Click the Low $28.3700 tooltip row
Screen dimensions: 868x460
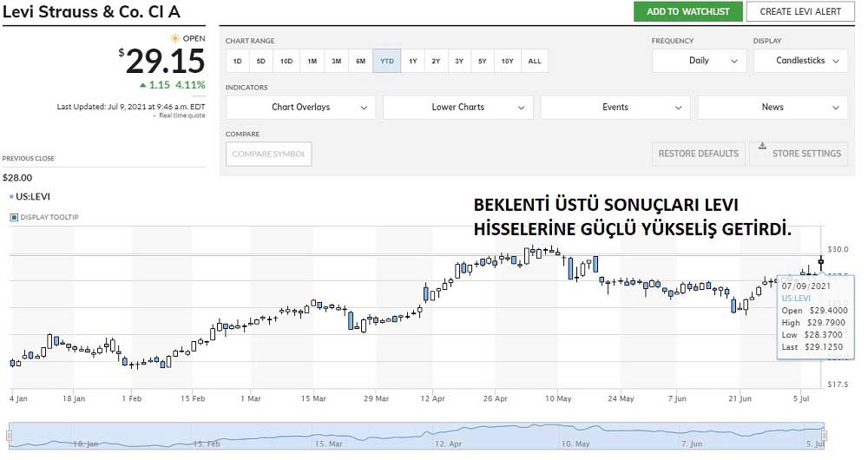point(812,335)
